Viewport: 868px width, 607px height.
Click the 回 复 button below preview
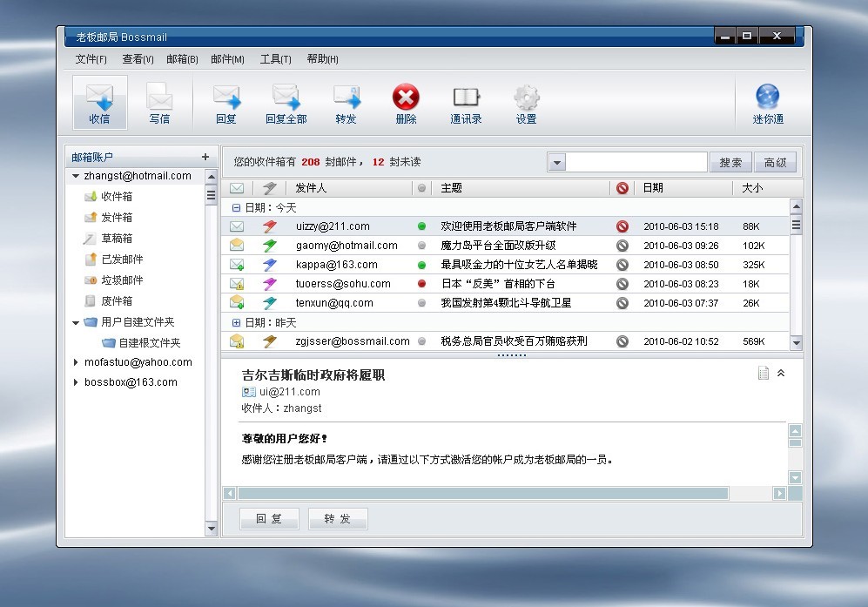269,519
